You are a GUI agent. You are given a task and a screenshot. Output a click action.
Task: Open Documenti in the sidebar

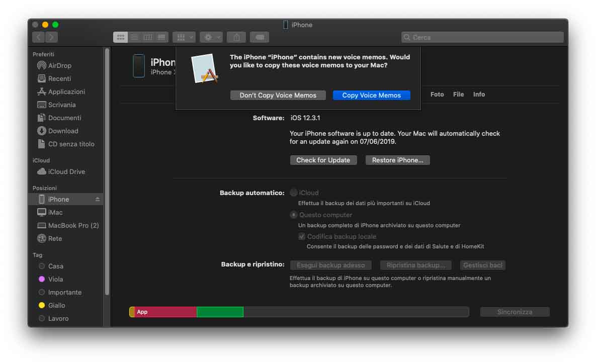(65, 118)
